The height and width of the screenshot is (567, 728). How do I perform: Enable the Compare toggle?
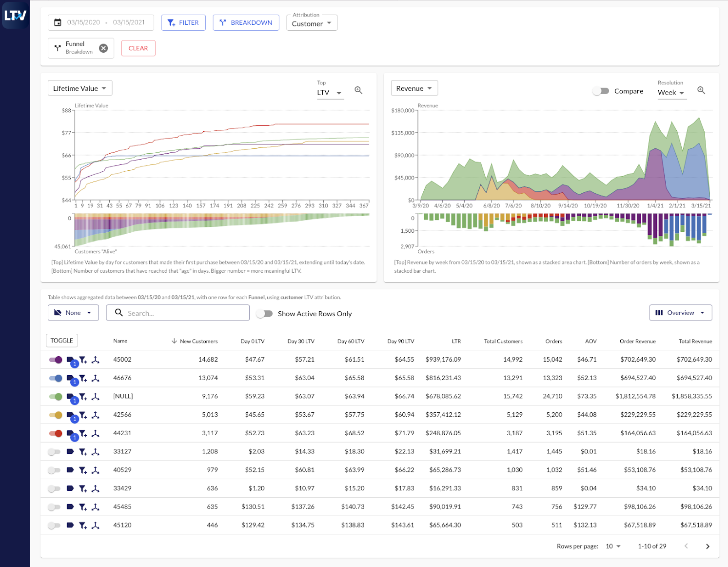tap(601, 91)
